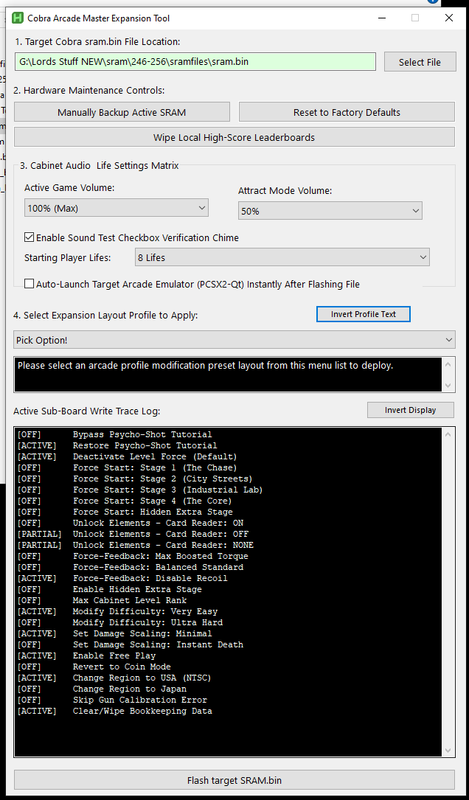Open the Active Game Volume dropdown
The height and width of the screenshot is (800, 469).
tap(116, 208)
